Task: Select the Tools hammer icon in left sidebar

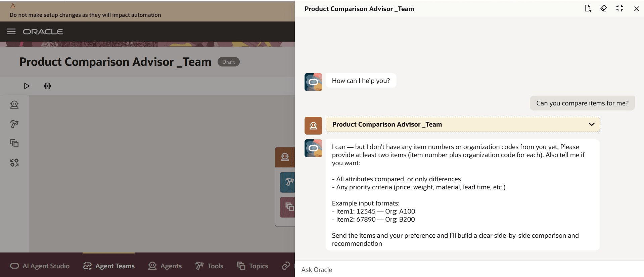Action: click(14, 124)
